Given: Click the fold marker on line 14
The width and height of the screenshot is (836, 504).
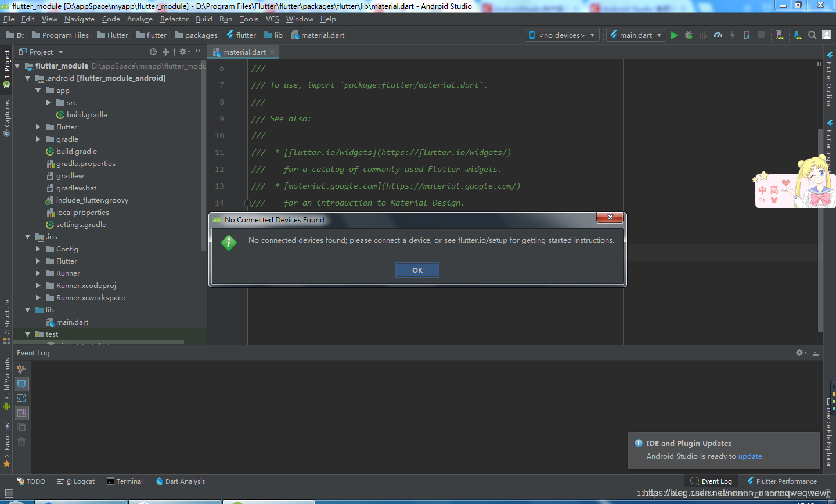Looking at the screenshot, I should 247,203.
